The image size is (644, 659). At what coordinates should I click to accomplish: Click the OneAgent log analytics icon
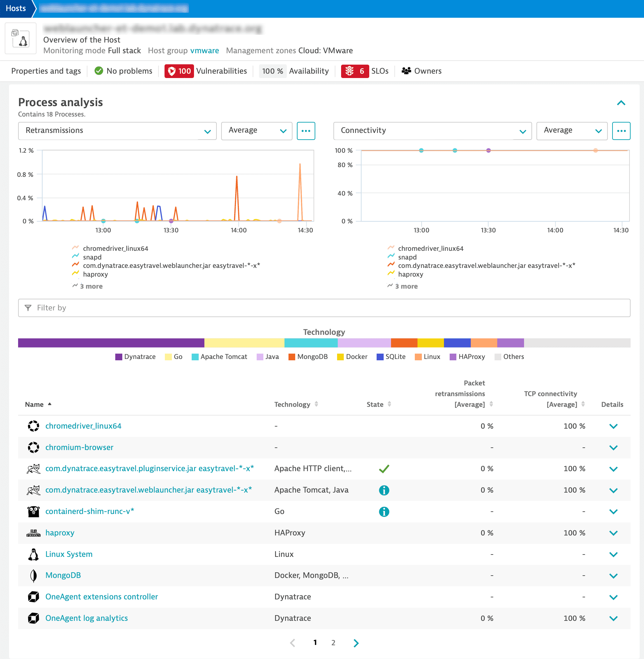click(34, 618)
